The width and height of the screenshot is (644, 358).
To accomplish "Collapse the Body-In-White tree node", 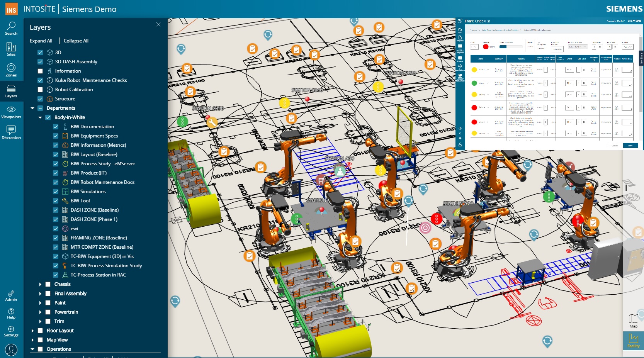I will click(x=40, y=117).
